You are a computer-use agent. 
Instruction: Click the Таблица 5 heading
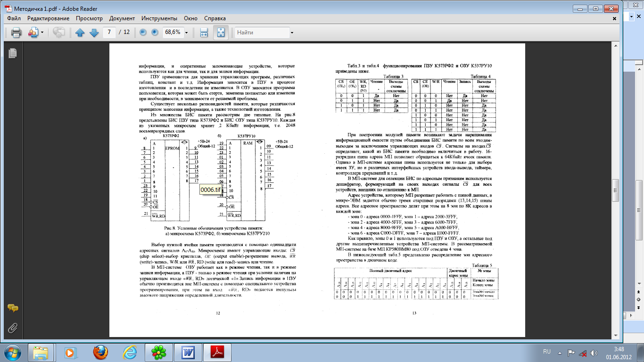point(481,265)
